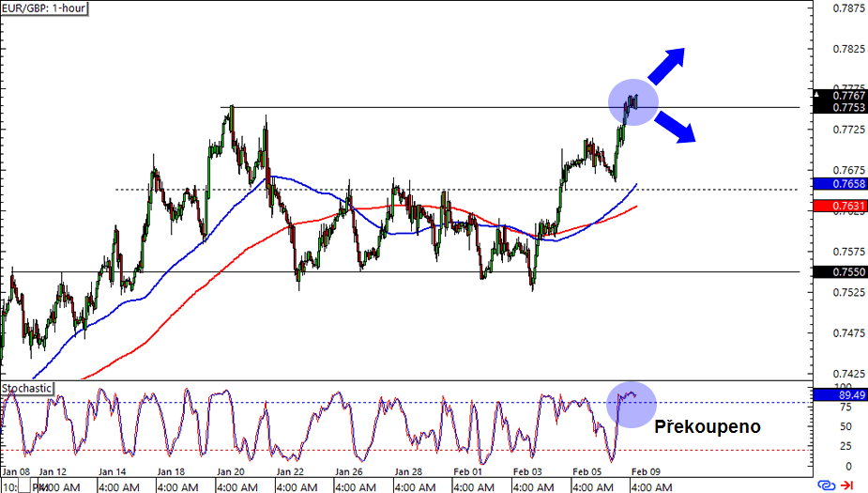The image size is (868, 493).
Task: Click the 0.7825 price axis label
Action: 848,49
